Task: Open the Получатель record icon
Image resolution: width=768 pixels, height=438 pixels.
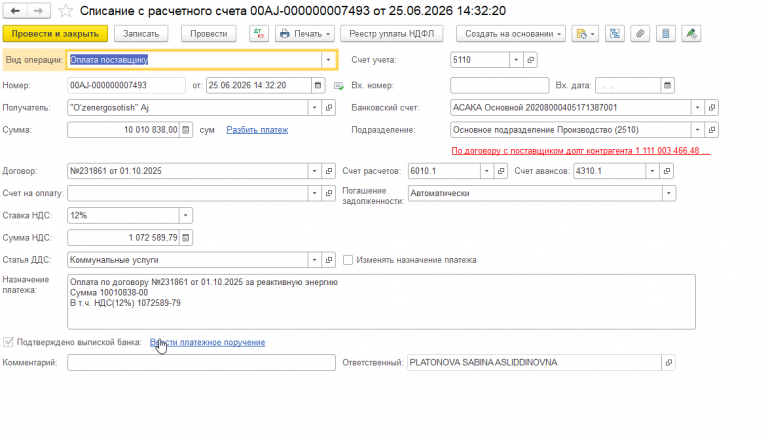Action: tap(329, 108)
